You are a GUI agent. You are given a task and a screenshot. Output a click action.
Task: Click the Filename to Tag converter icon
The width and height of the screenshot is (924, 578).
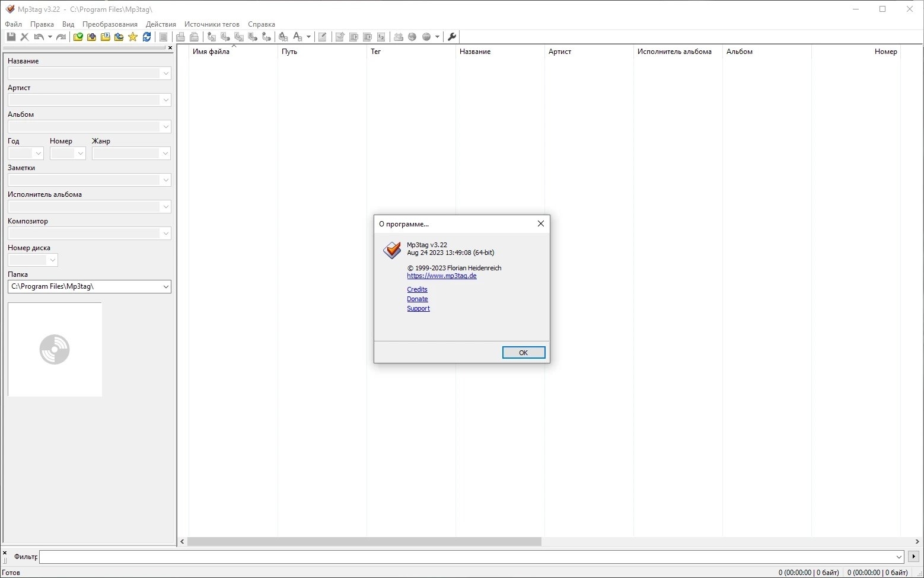pos(225,37)
